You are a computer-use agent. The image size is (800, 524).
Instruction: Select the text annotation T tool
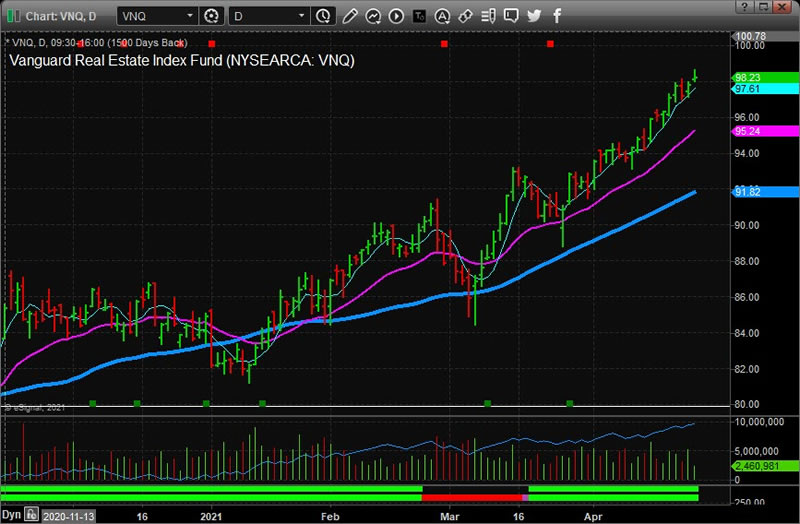pyautogui.click(x=419, y=16)
